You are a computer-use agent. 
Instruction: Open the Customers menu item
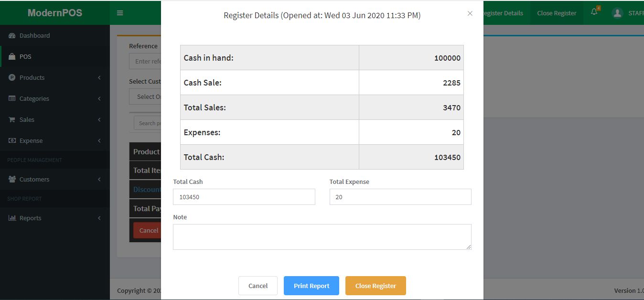click(x=34, y=180)
